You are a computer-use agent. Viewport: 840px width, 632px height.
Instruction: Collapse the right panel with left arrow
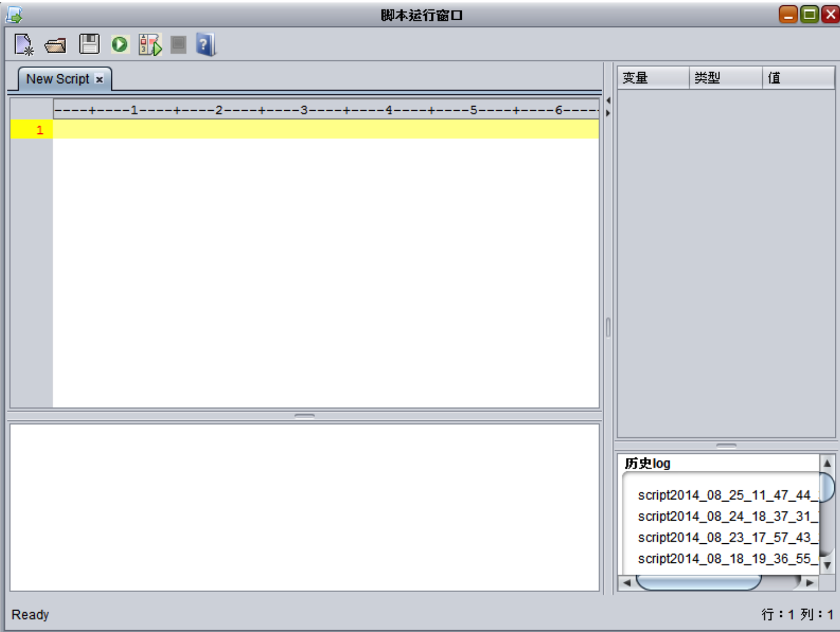(608, 100)
